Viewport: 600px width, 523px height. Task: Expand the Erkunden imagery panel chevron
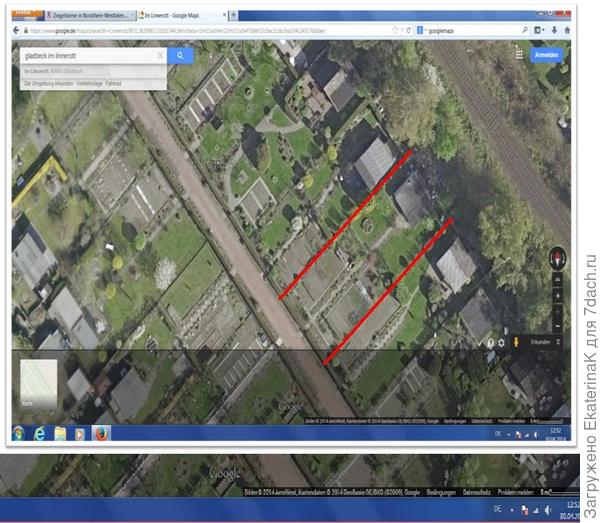[x=560, y=343]
